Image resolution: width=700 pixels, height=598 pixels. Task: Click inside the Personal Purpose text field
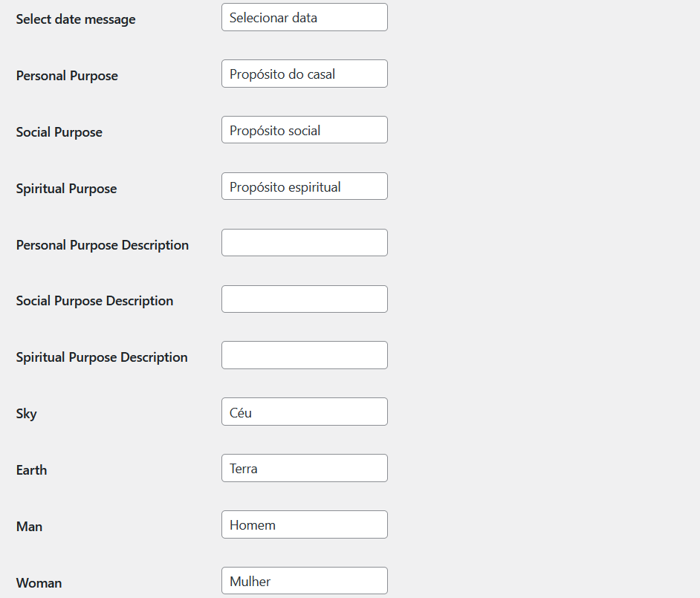304,73
